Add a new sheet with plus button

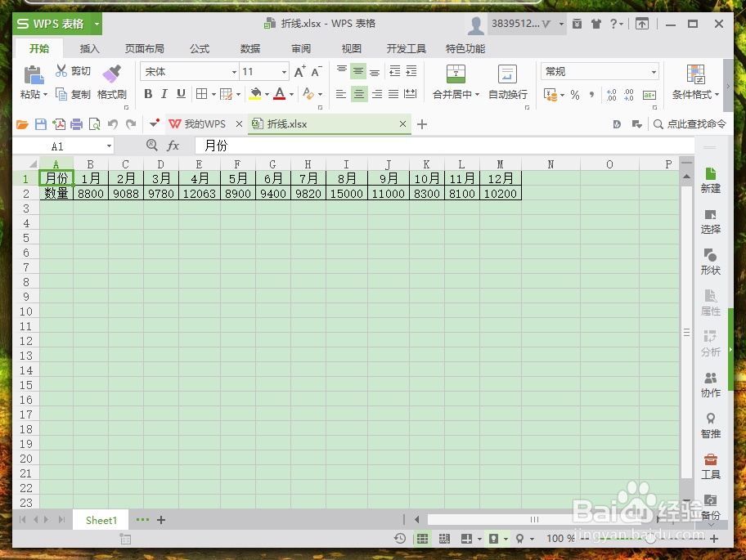161,520
